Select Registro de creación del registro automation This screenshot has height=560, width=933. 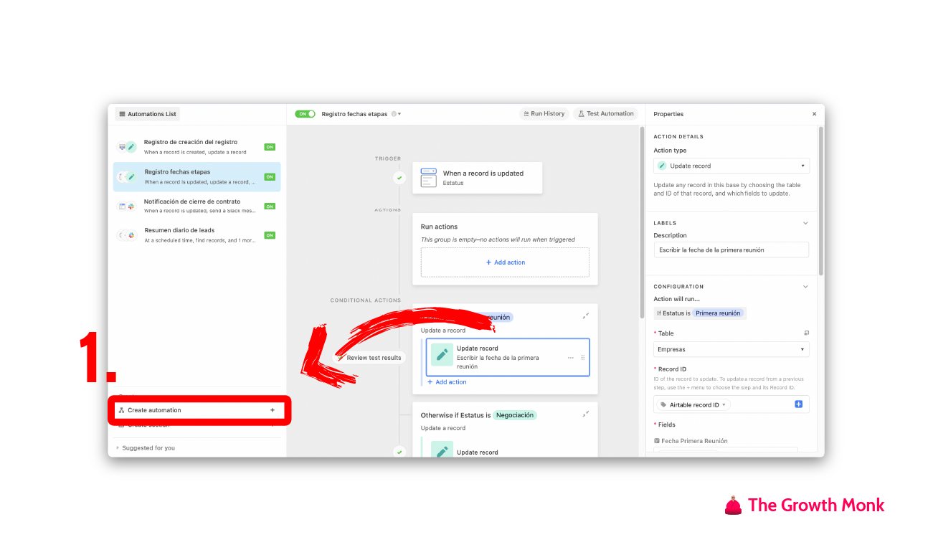196,147
